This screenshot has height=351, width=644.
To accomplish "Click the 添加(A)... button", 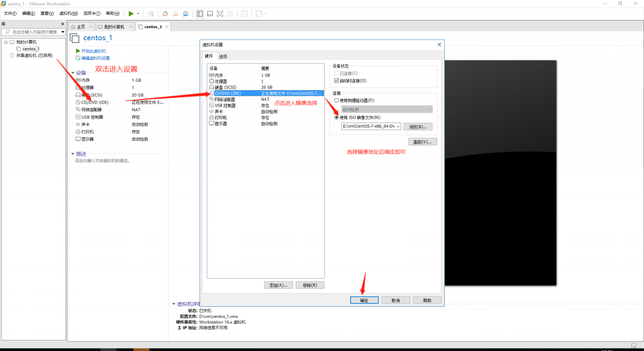I will [278, 285].
